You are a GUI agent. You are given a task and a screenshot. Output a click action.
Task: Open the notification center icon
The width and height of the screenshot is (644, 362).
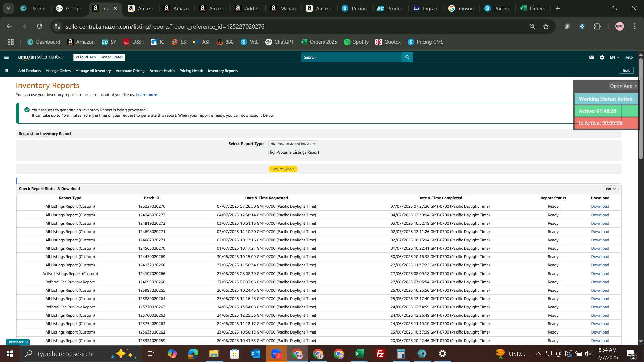click(x=631, y=354)
